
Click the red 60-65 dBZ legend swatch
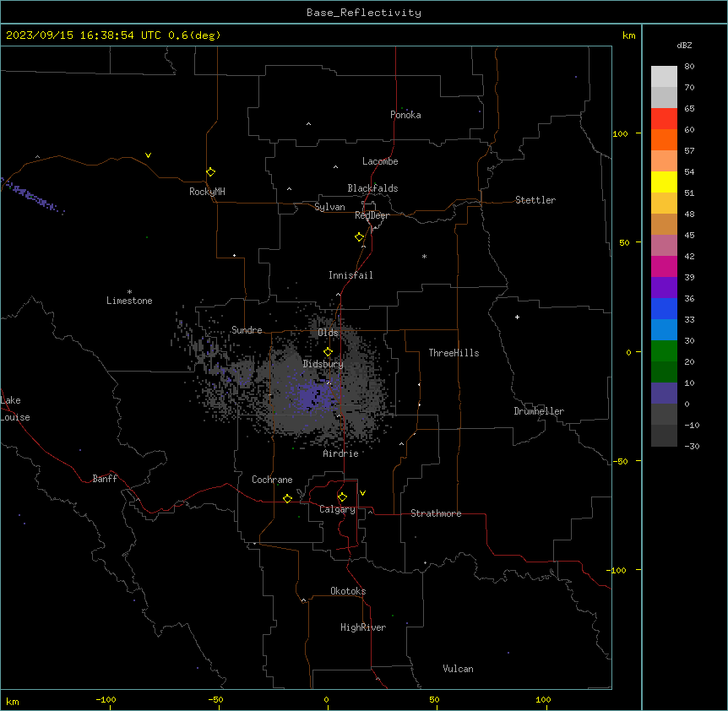pos(664,118)
